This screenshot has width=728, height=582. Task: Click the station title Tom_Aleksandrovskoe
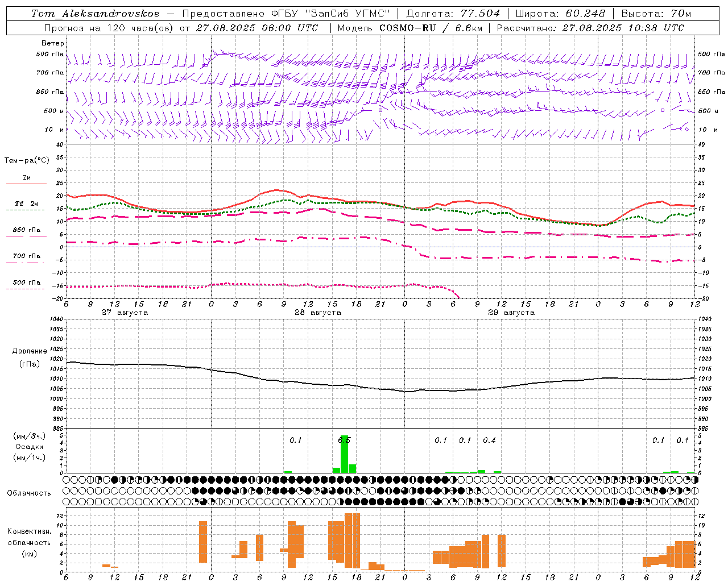coord(95,14)
